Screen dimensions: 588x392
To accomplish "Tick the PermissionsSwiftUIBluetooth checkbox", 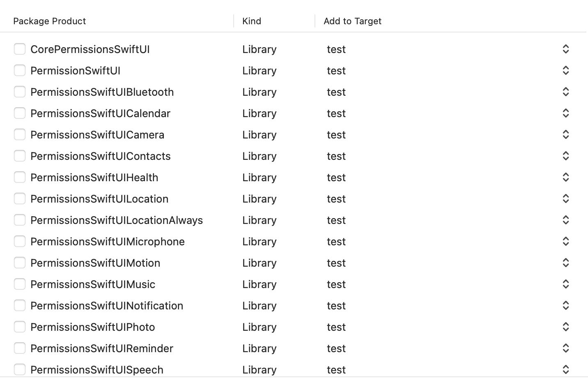I will coord(20,92).
